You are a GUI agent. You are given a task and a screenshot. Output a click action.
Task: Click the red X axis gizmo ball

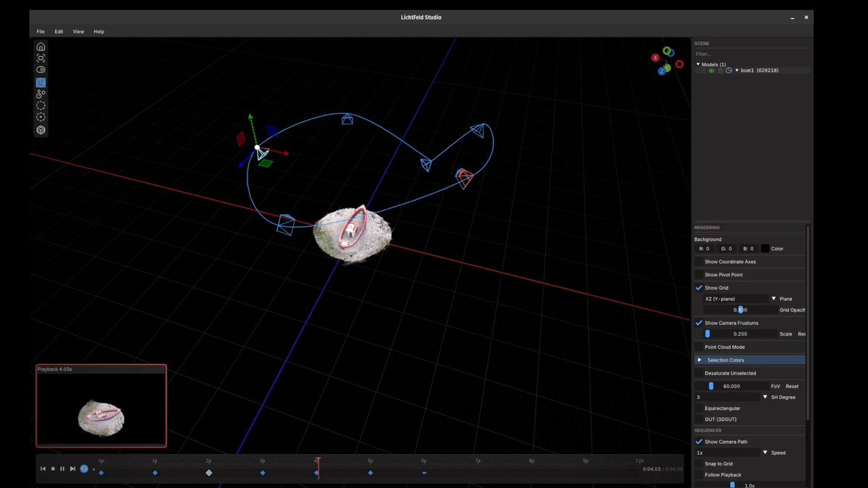655,58
